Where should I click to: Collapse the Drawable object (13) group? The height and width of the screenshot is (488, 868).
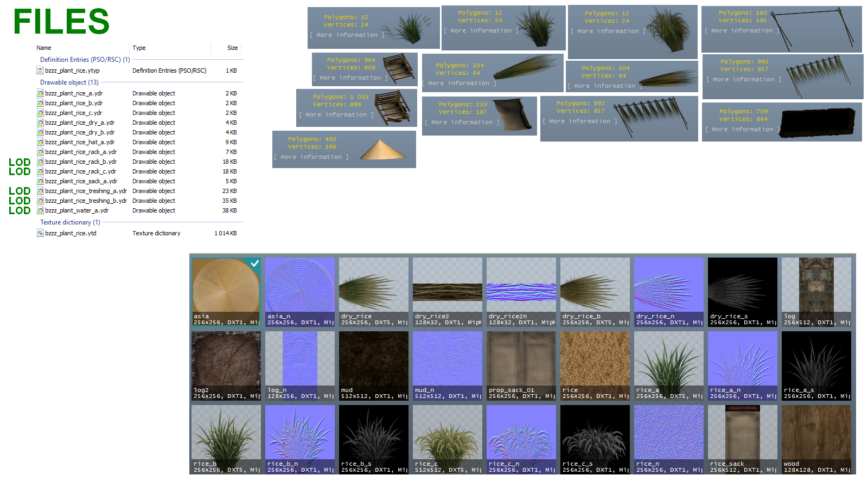point(69,82)
